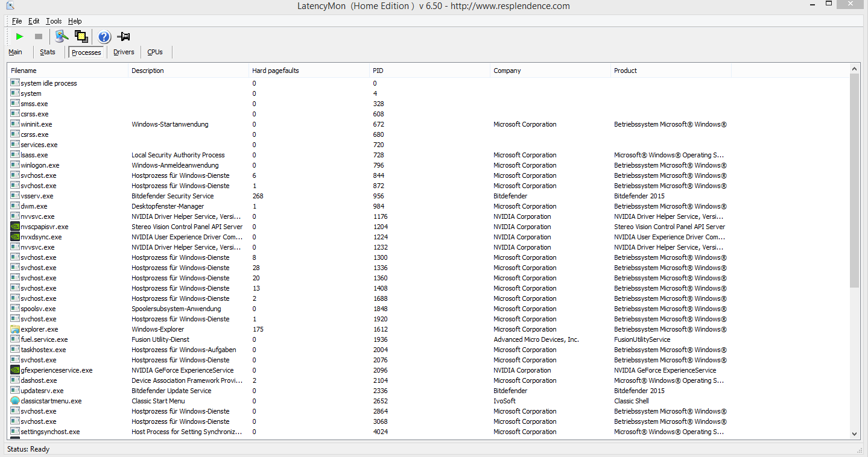Open the Edit menu
868x457 pixels.
[34, 21]
